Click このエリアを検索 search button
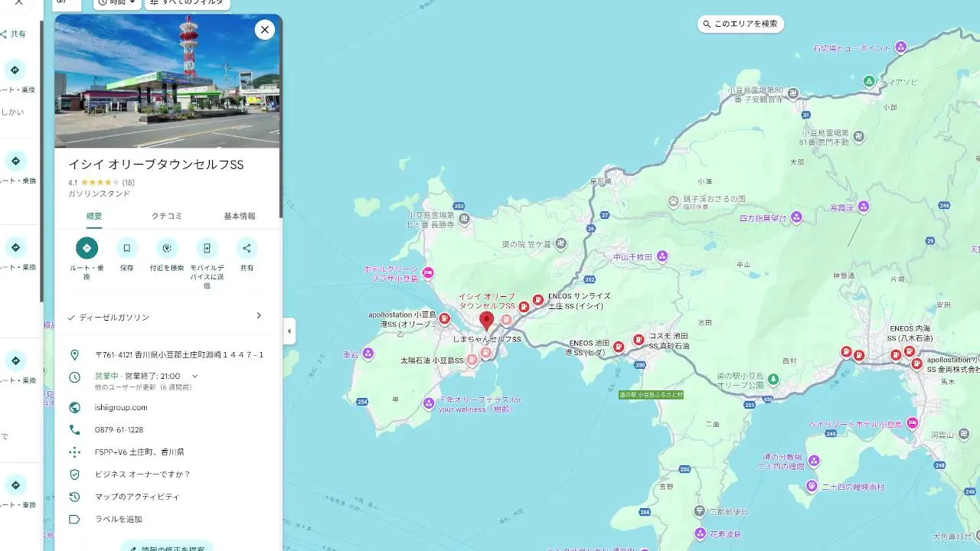 [x=740, y=24]
